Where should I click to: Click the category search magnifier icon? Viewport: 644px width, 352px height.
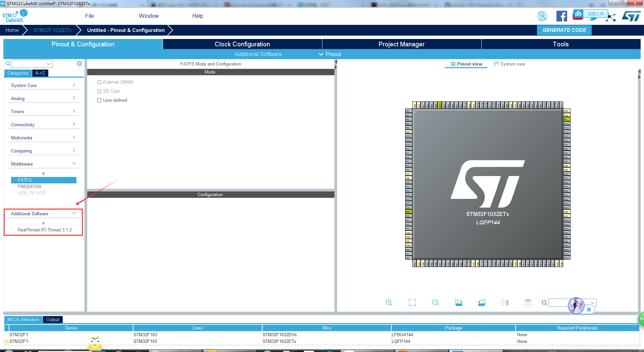pos(8,63)
